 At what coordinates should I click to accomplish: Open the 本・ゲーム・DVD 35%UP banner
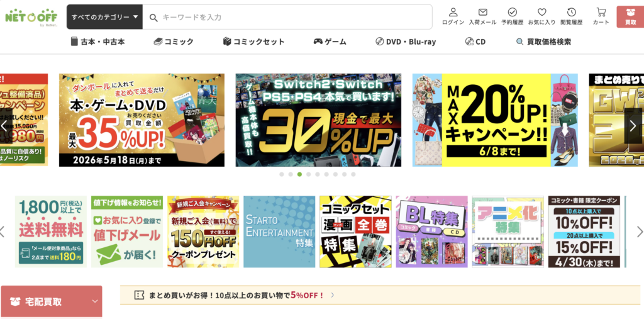142,120
